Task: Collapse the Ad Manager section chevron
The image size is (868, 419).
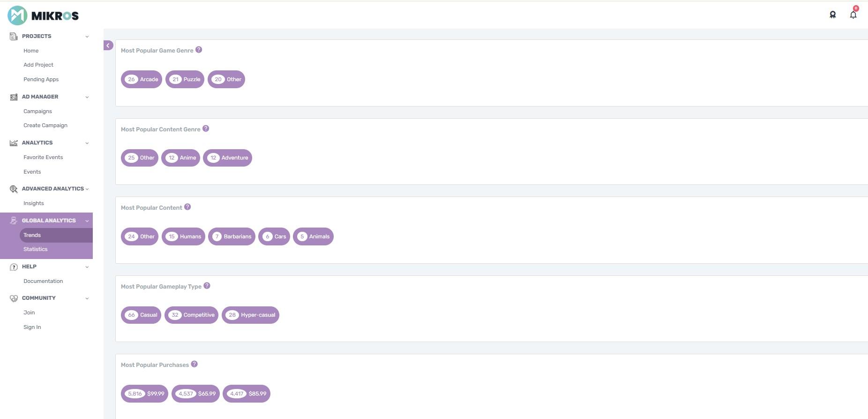Action: (87, 97)
